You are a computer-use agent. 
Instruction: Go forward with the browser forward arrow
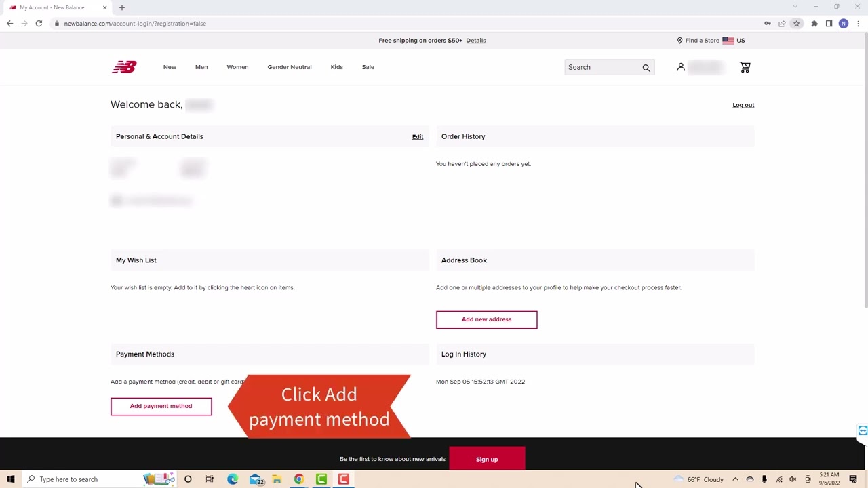point(24,24)
